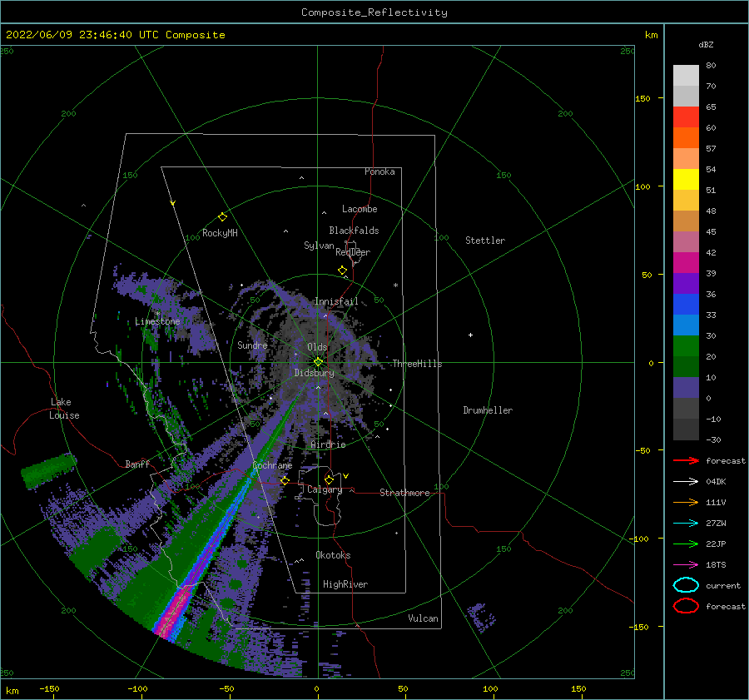Click the Blackfalds city label

click(x=354, y=231)
